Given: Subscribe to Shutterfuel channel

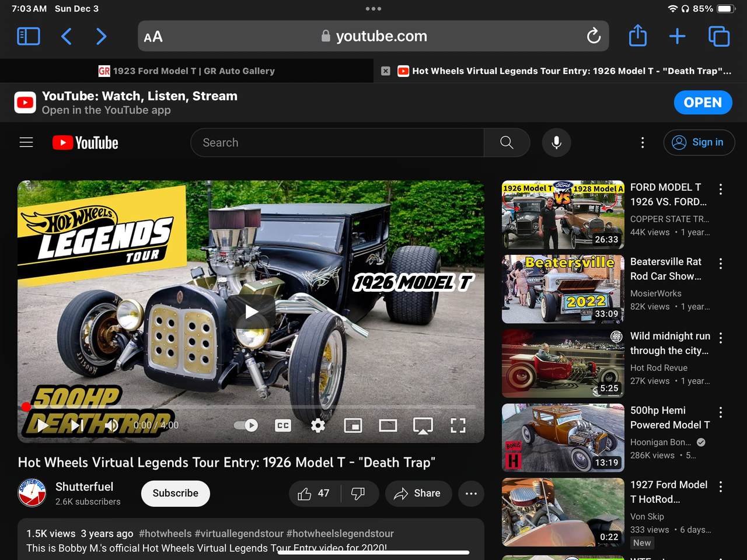Looking at the screenshot, I should (175, 494).
